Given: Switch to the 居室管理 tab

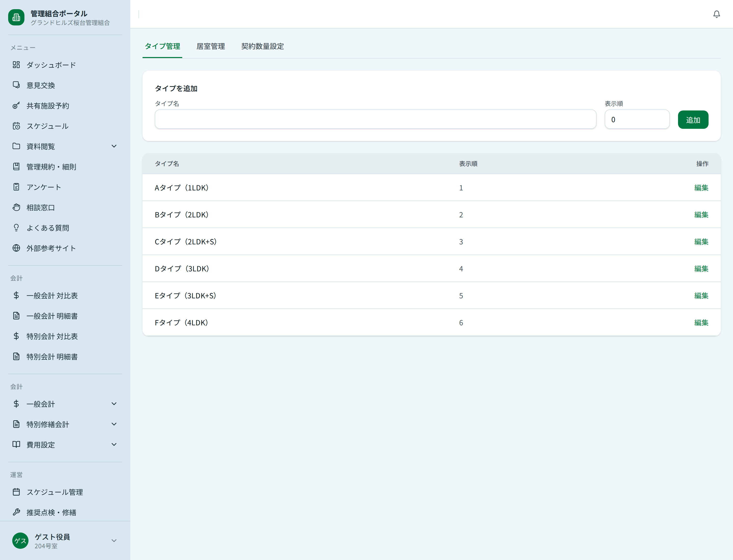Looking at the screenshot, I should click(x=210, y=46).
